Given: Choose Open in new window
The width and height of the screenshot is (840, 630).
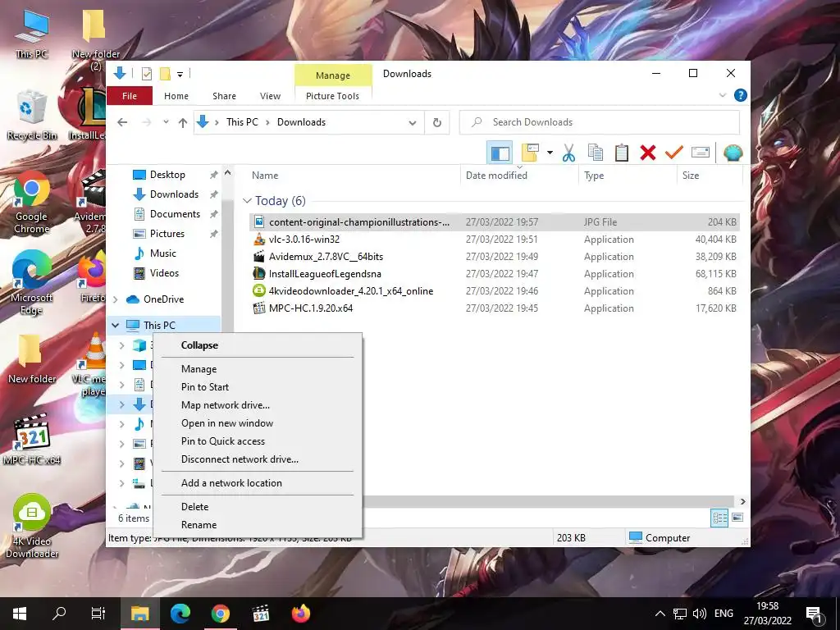Looking at the screenshot, I should (258, 423).
